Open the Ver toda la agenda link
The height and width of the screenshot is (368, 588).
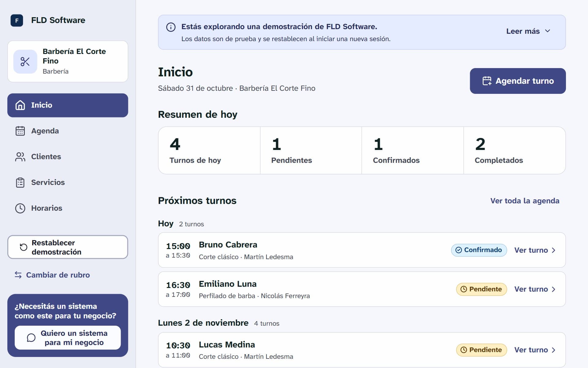tap(525, 201)
